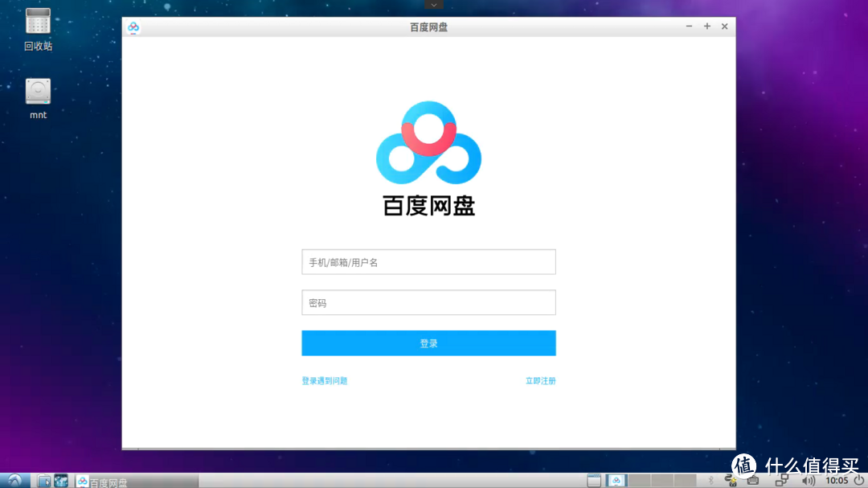The width and height of the screenshot is (868, 488).
Task: Click the blue 登录 login button
Action: 428,343
